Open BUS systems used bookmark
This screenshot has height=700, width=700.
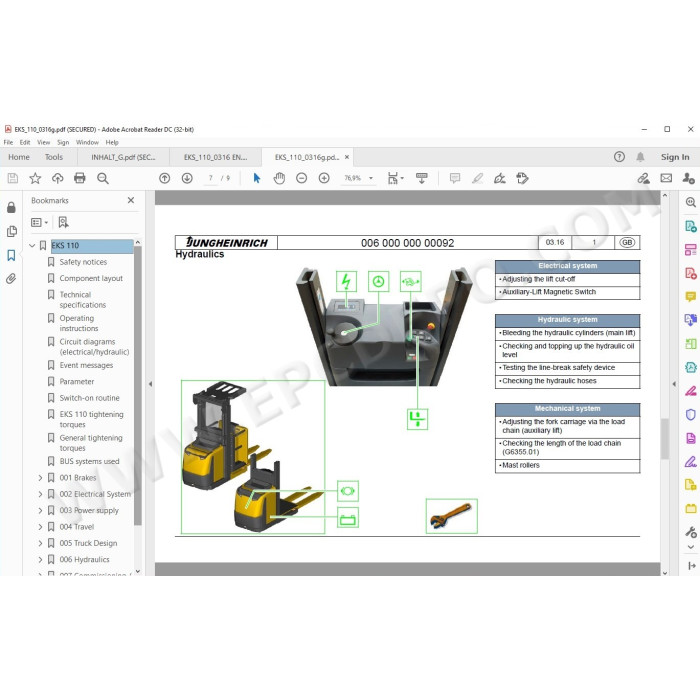89,462
